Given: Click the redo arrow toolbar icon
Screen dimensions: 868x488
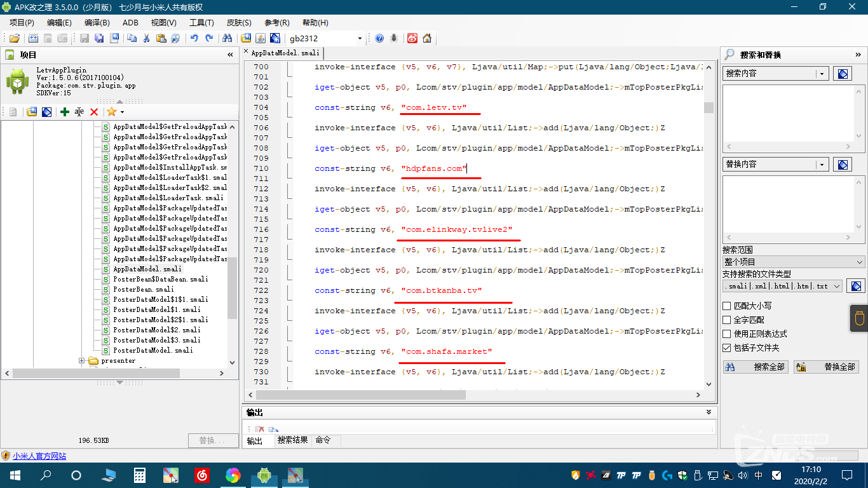Looking at the screenshot, I should 209,38.
